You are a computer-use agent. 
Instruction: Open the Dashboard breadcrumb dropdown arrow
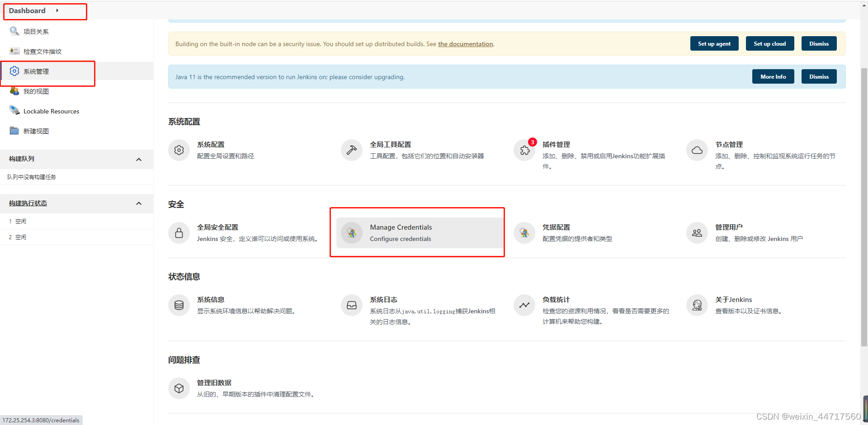[x=57, y=10]
